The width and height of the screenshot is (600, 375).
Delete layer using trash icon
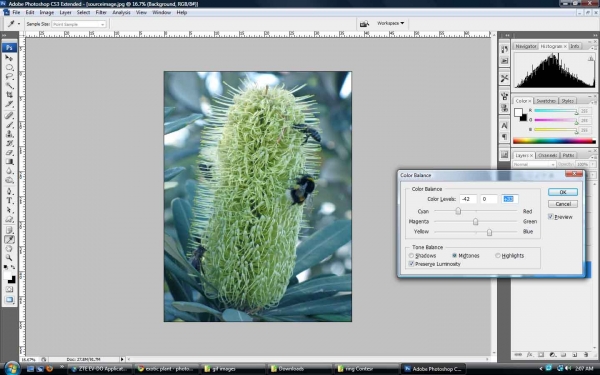click(586, 355)
